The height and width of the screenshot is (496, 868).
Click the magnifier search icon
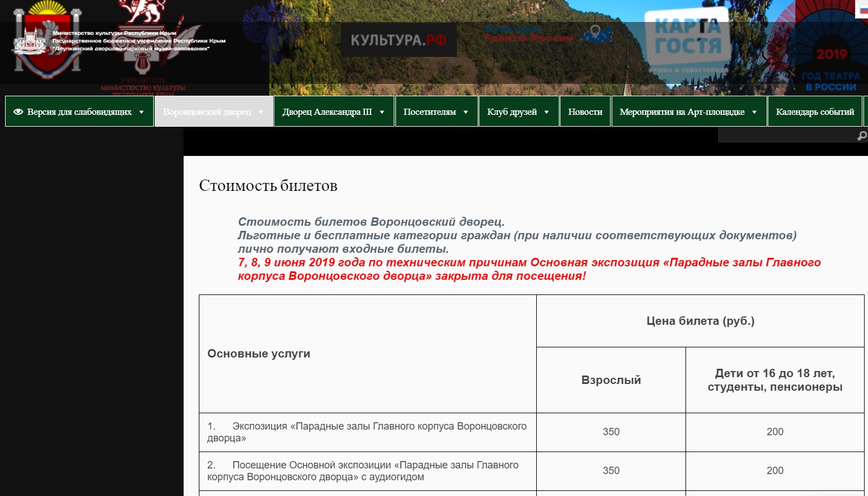[861, 136]
